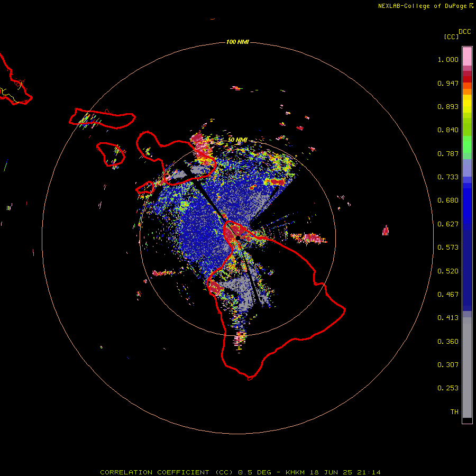Viewport: 476px width, 476px height.
Task: Click the 0.787 scale value
Action: (x=448, y=153)
